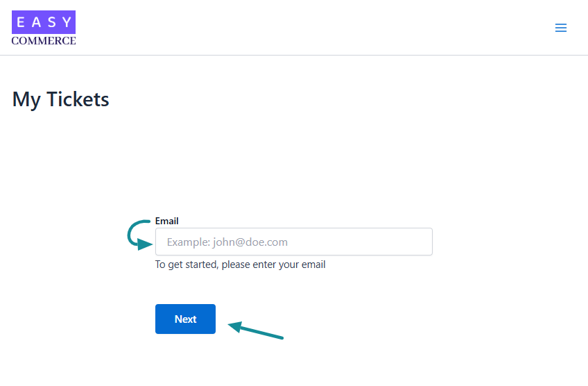
Task: Click the Next button
Action: tap(185, 319)
